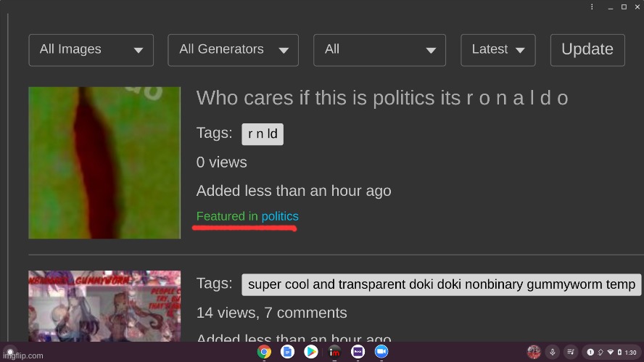Minimize the window
This screenshot has height=362, width=644.
pos(611,7)
